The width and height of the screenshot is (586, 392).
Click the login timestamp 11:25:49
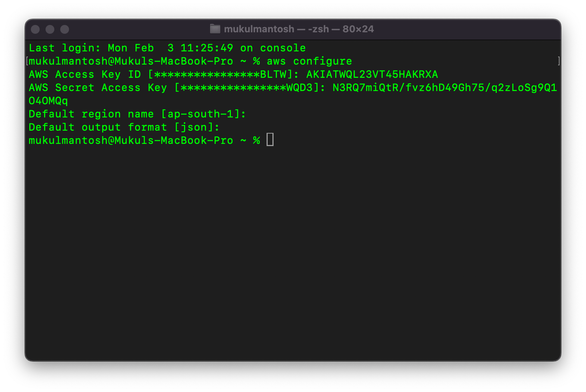[x=207, y=48]
